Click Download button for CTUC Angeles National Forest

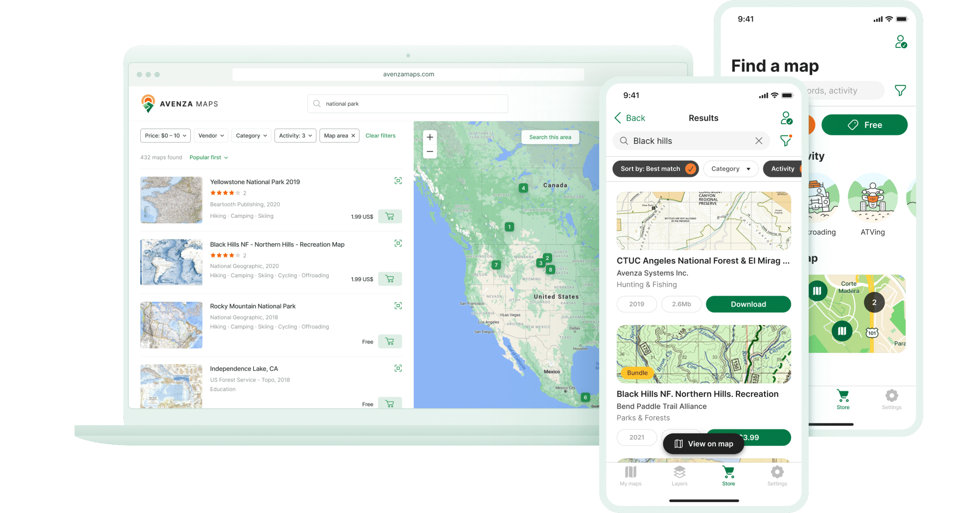tap(748, 303)
